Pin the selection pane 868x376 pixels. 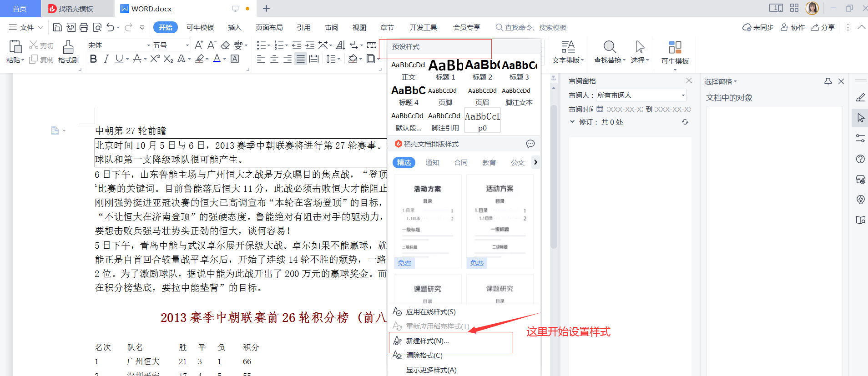click(828, 81)
